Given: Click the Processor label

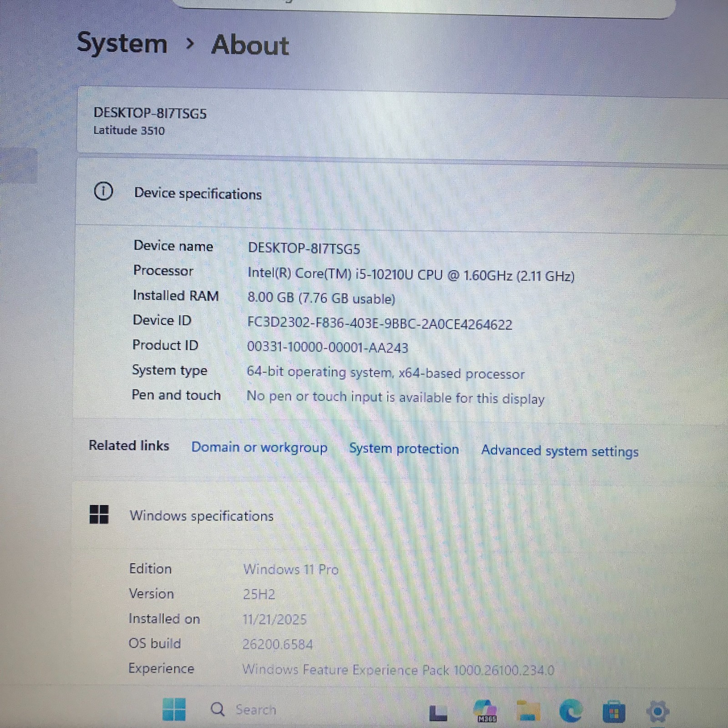Looking at the screenshot, I should coord(163,271).
